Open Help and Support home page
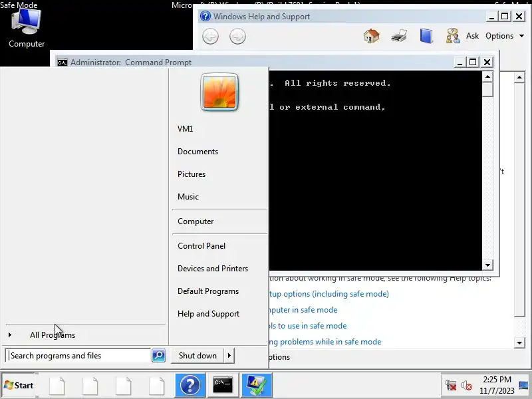Screen dimensions: 532x399 [x=372, y=36]
